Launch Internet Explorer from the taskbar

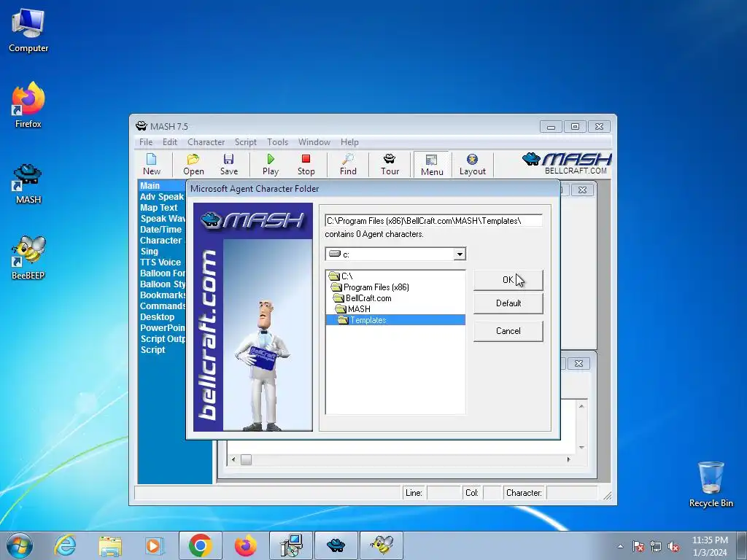coord(65,545)
